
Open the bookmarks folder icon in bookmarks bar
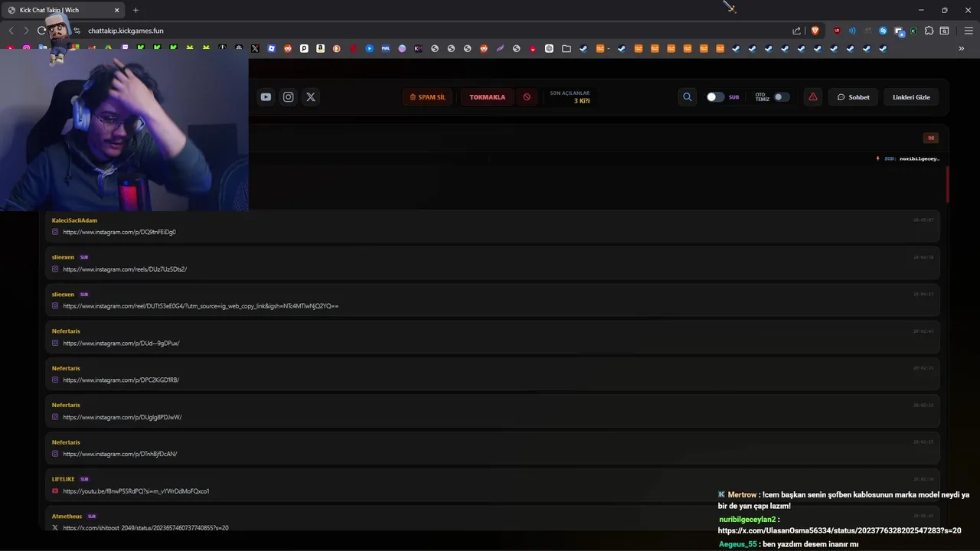tap(567, 48)
